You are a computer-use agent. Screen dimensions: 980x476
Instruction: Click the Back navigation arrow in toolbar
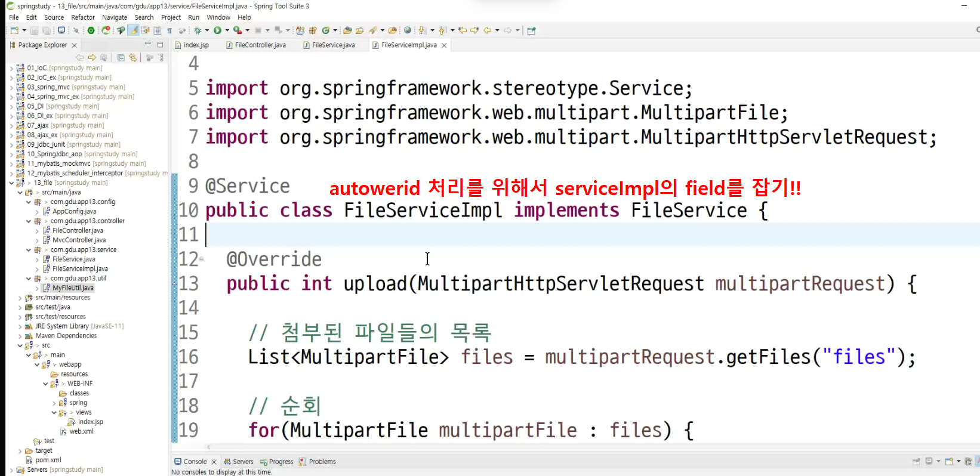(x=488, y=30)
